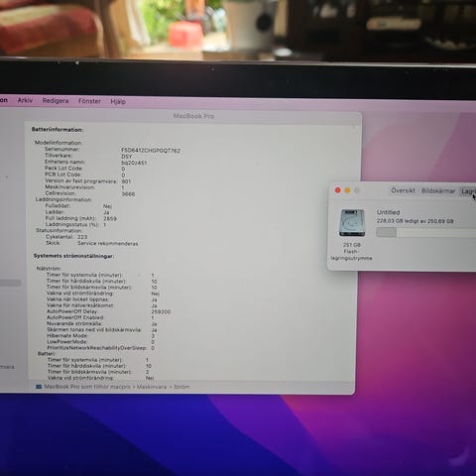Open the Hjälp menu

coord(118,101)
